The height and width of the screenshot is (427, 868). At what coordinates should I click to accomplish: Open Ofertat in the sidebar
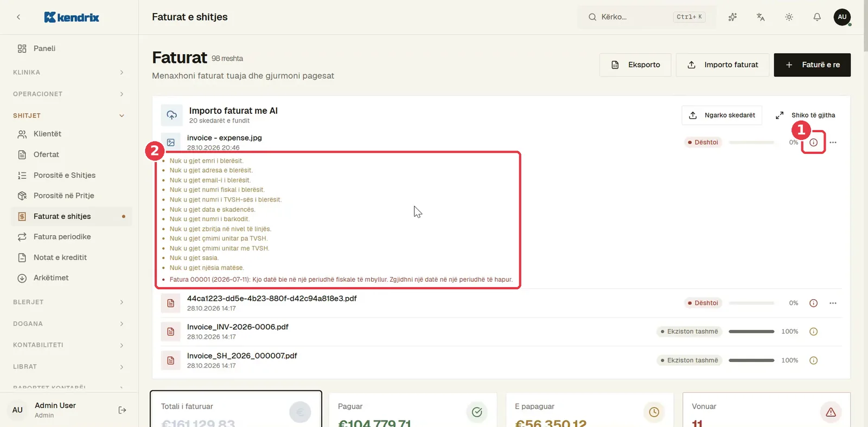pyautogui.click(x=71, y=154)
